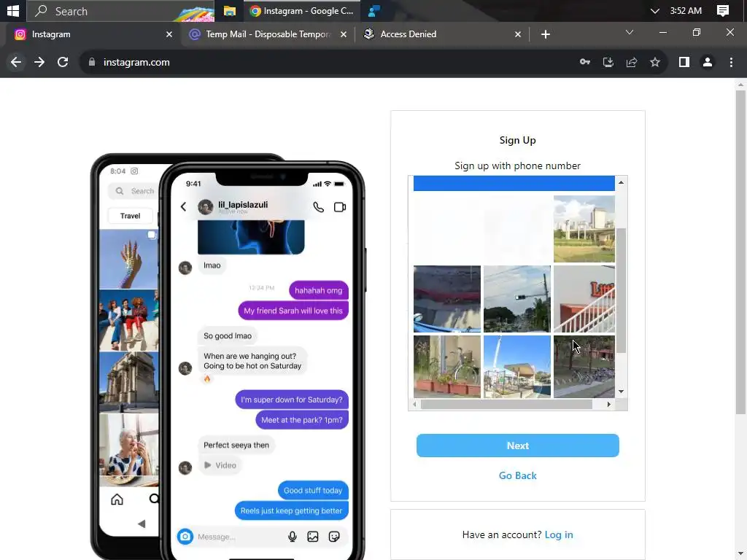View site info via the lock icon

pyautogui.click(x=92, y=62)
